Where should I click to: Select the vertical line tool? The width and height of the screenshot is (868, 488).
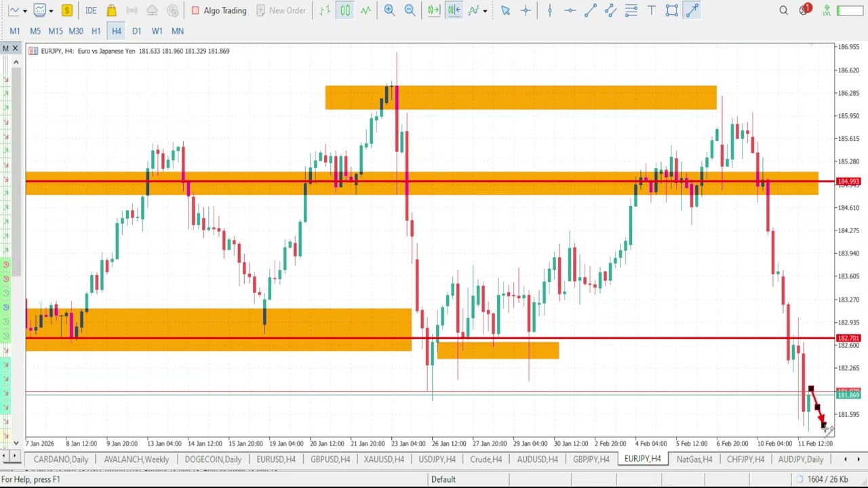549,10
